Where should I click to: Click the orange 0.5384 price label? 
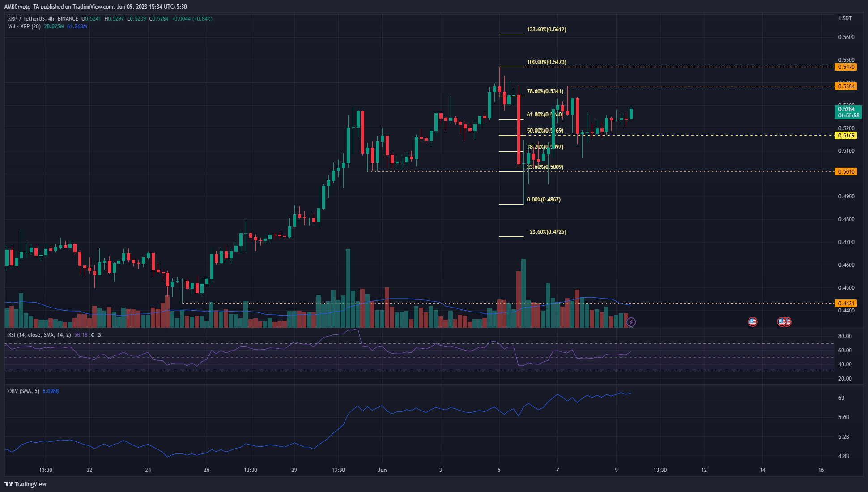point(846,86)
